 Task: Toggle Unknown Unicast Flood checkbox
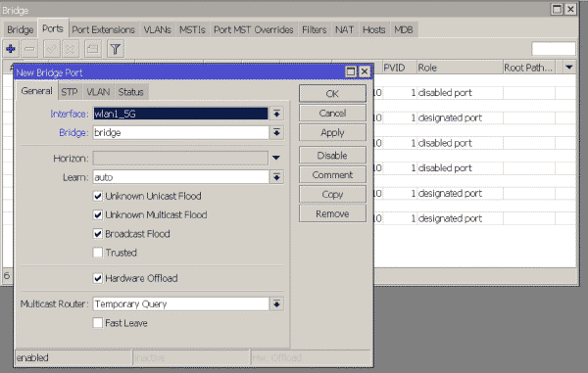coord(98,196)
